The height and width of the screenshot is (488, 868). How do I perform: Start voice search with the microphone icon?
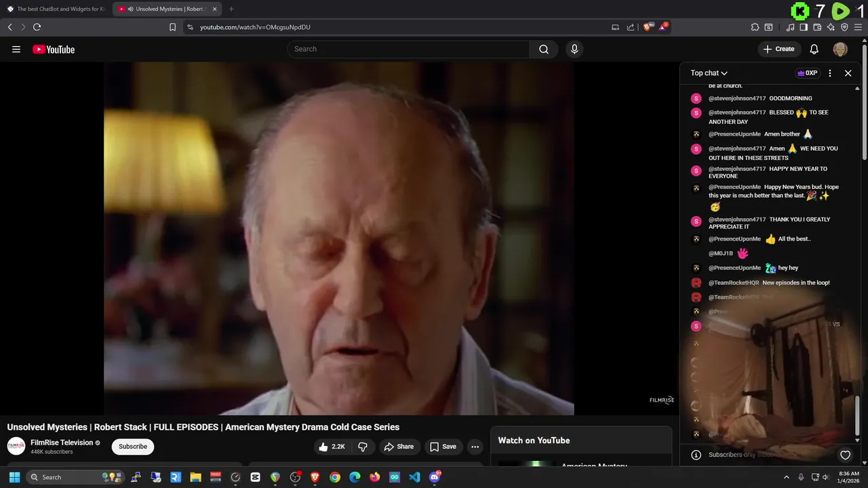(574, 49)
